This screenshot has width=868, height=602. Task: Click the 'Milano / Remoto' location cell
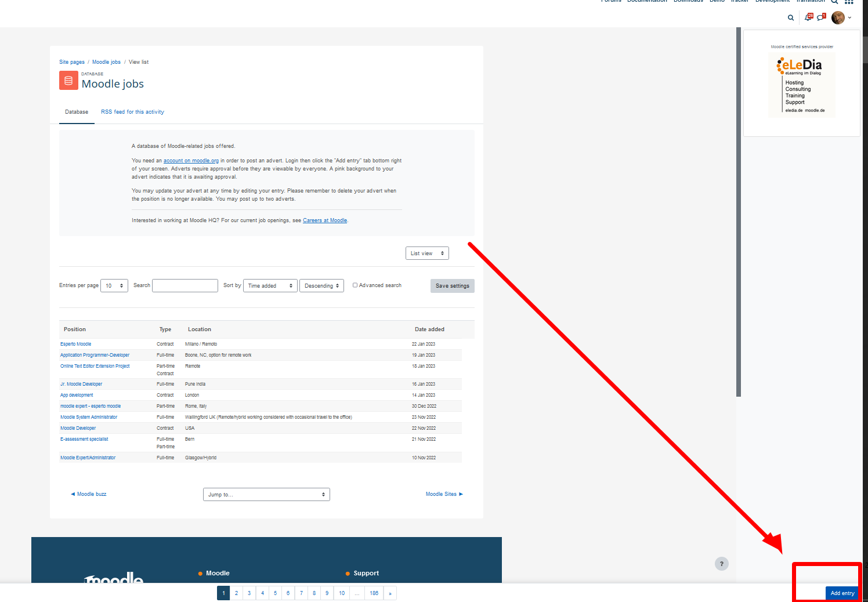[201, 344]
